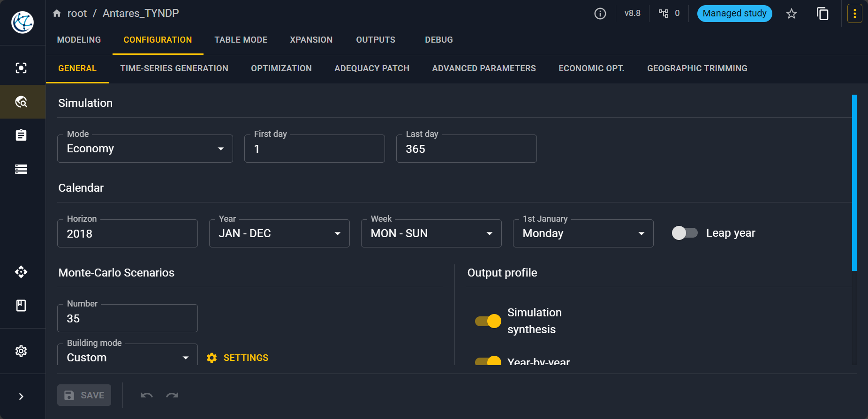Open the data storage sidebar icon
This screenshot has height=419, width=868.
point(21,169)
